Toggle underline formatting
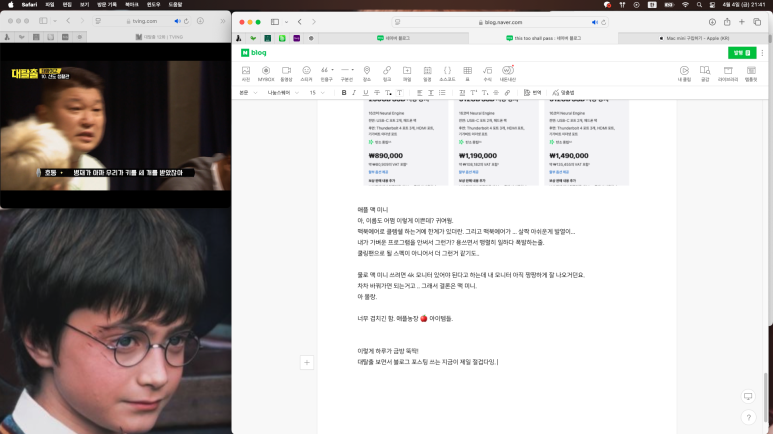Viewport: 773px width, 434px height. [x=365, y=93]
